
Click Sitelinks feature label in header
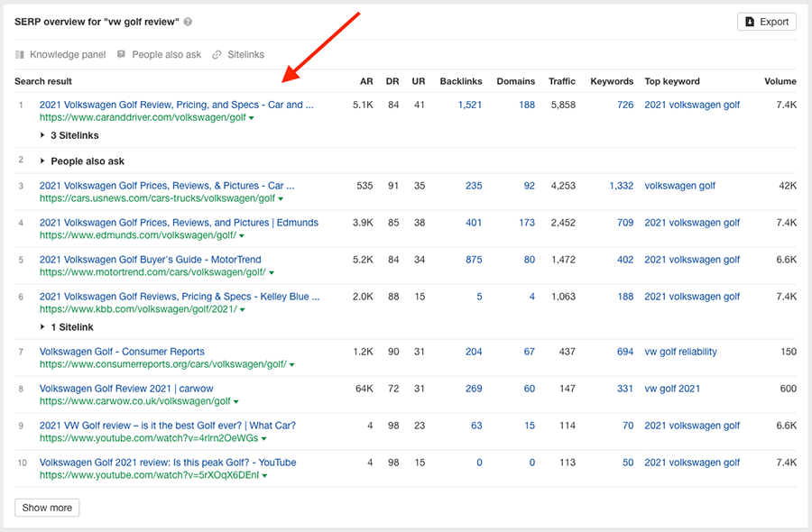pos(246,54)
